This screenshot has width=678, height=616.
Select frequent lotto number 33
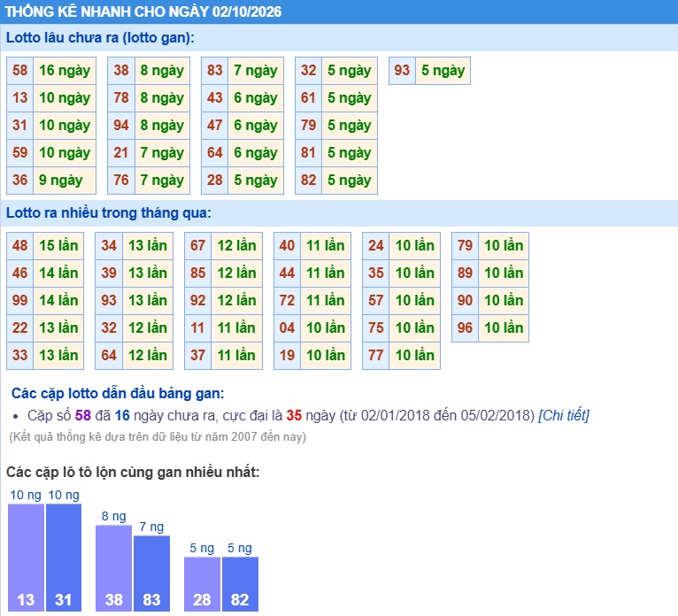pyautogui.click(x=19, y=355)
